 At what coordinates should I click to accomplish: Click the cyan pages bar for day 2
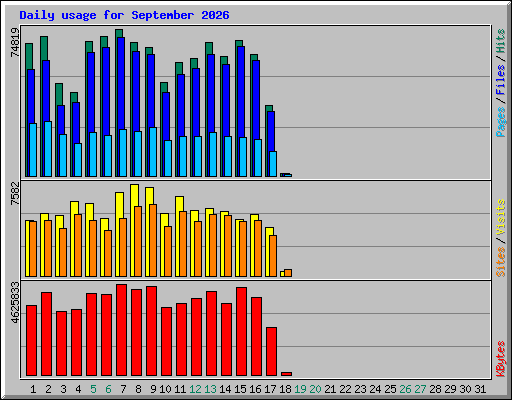48,149
